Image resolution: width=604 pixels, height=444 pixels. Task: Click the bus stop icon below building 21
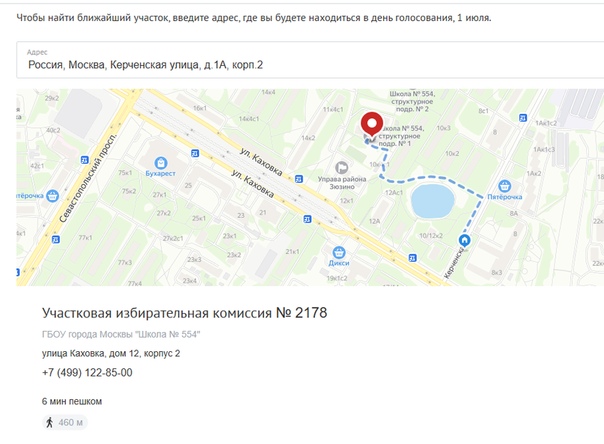[x=307, y=219]
